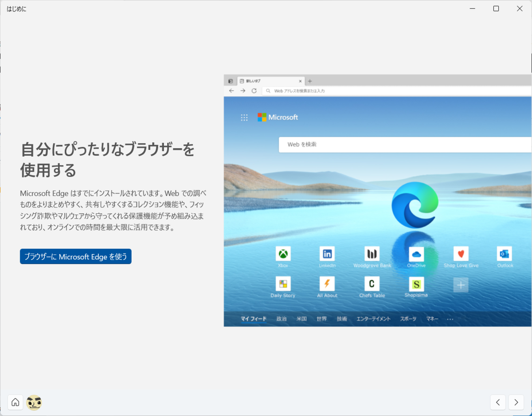Image resolution: width=532 pixels, height=416 pixels.
Task: Click the Outlook tile in Edge preview
Action: pyautogui.click(x=505, y=257)
